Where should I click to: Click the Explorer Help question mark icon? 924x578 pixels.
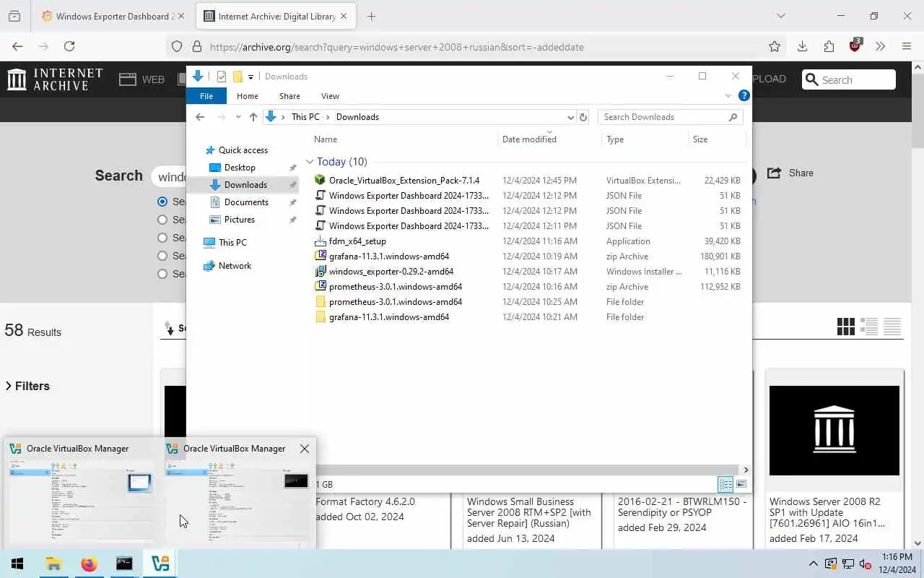pos(744,95)
